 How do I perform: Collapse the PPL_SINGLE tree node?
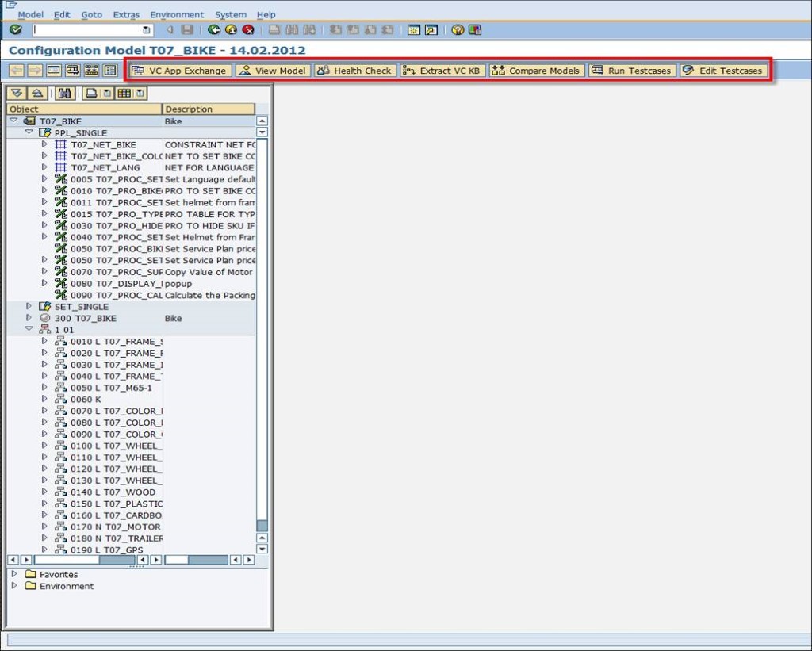(x=29, y=133)
